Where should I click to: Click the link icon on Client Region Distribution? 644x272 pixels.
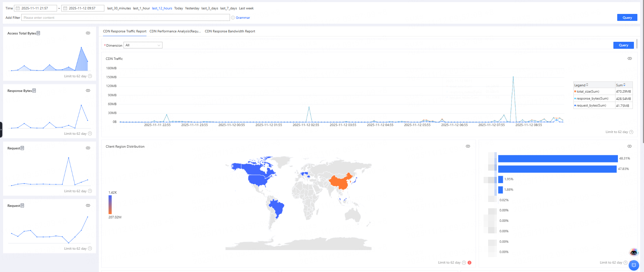468,146
